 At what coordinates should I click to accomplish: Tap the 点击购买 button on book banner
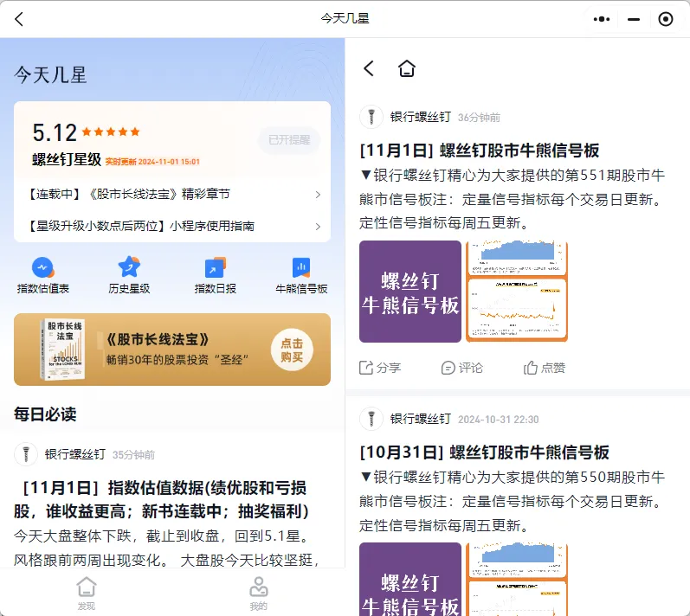[x=292, y=350]
